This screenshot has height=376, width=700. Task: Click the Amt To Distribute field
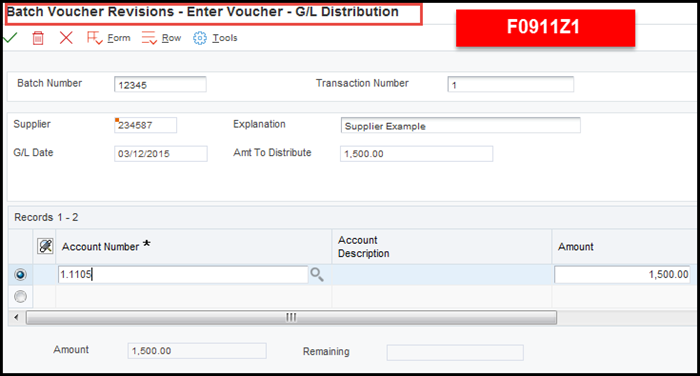417,154
